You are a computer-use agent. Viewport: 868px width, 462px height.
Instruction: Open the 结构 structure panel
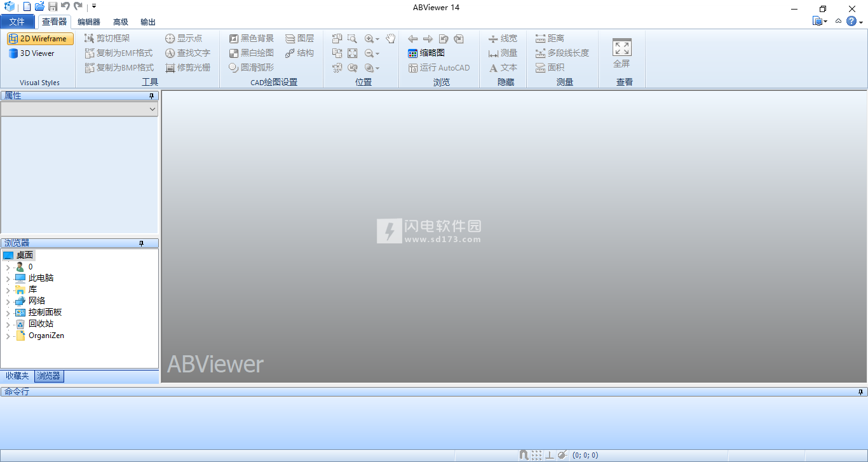[x=299, y=53]
